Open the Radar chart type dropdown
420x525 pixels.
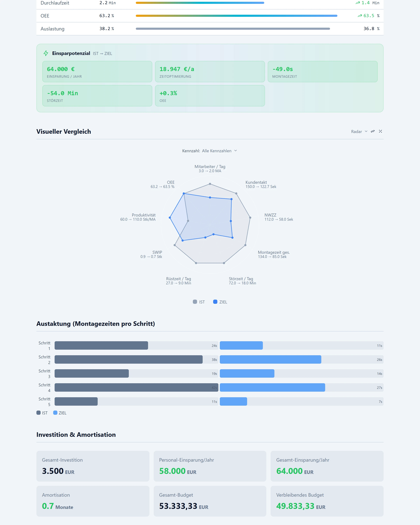click(x=359, y=131)
